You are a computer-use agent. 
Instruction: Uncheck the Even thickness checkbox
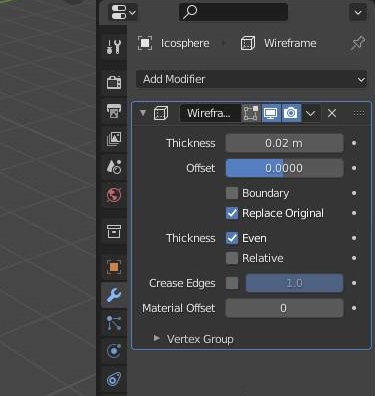232,238
